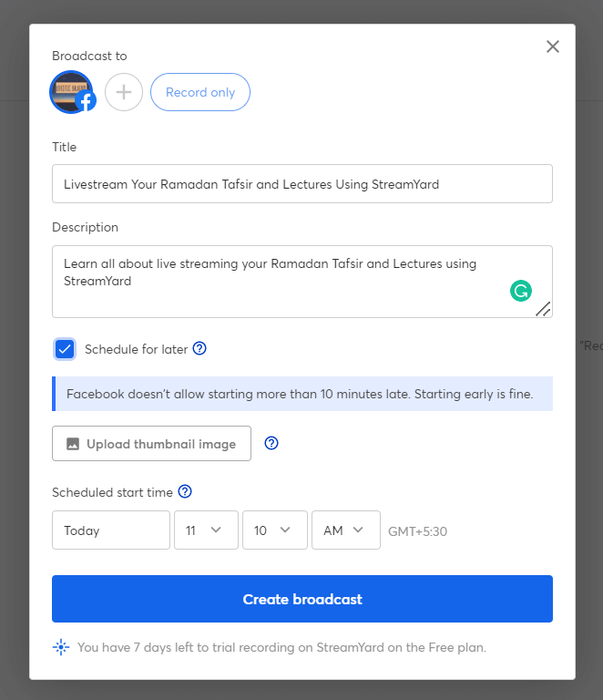
Task: Click in the Title input field
Action: (302, 184)
